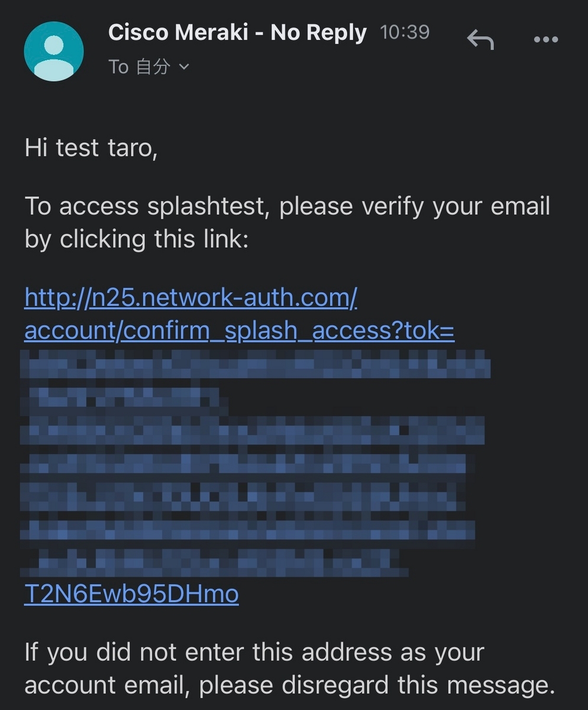Click the link ending T2N6Ewb95DHmo

131,593
